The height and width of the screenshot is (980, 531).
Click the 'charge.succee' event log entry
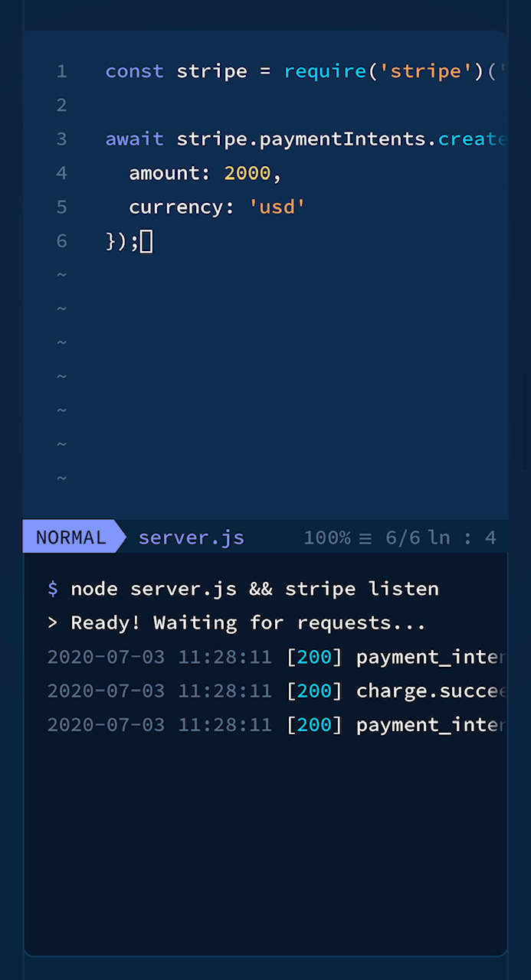pos(431,691)
